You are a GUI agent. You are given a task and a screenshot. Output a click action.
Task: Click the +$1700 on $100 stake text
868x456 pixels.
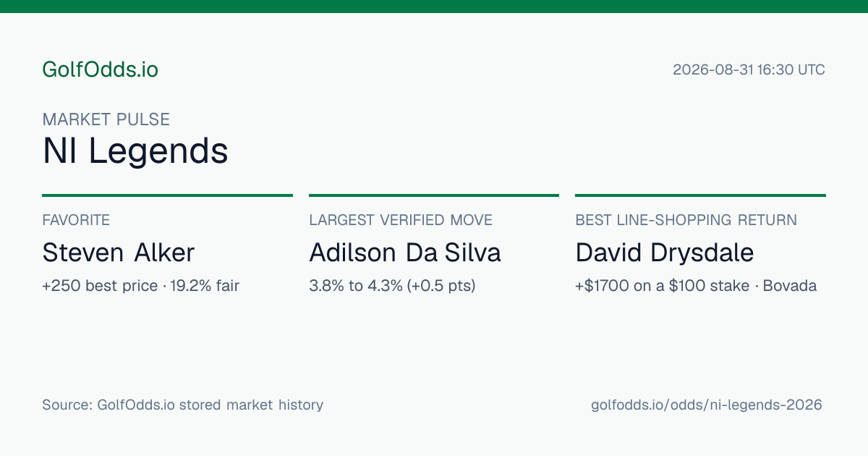click(662, 286)
